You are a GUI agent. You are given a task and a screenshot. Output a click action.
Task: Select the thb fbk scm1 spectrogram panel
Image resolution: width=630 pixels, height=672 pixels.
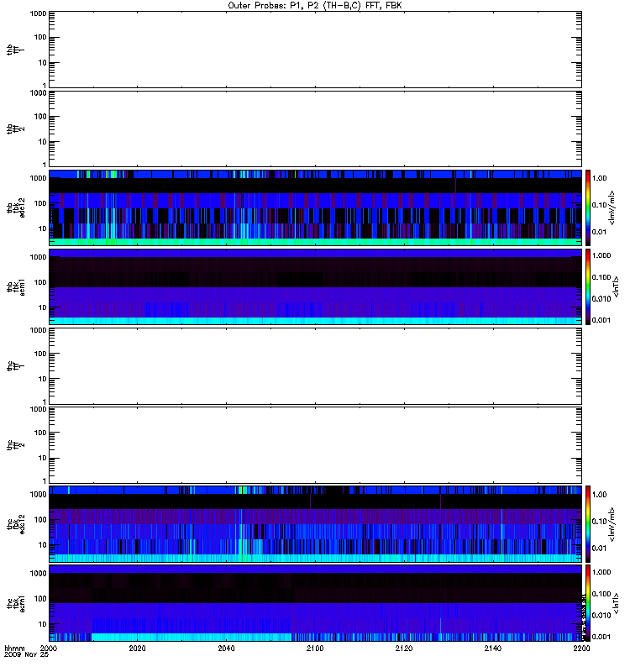point(316,286)
